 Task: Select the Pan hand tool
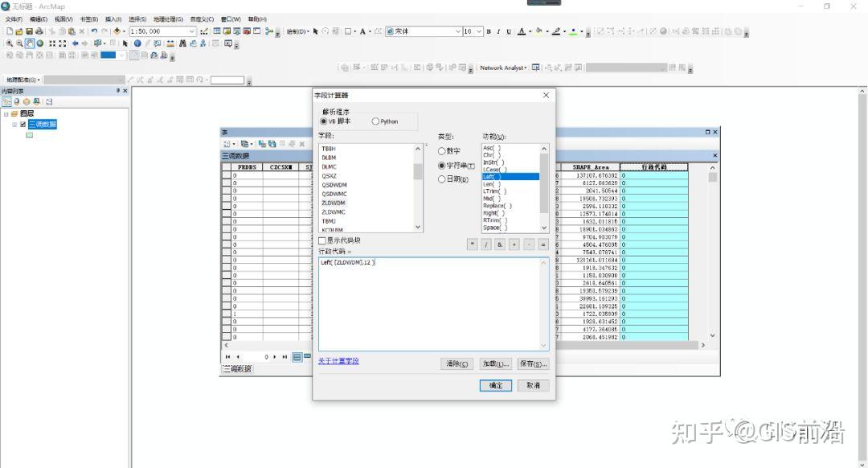point(30,43)
